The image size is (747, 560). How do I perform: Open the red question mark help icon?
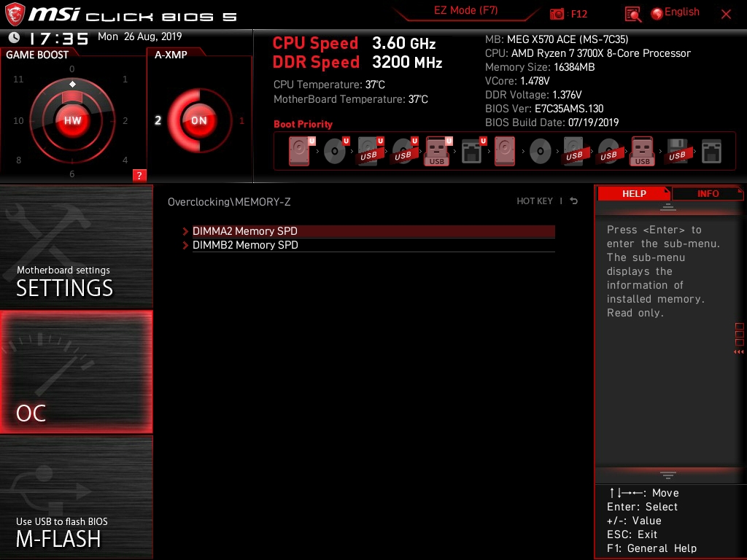(139, 175)
